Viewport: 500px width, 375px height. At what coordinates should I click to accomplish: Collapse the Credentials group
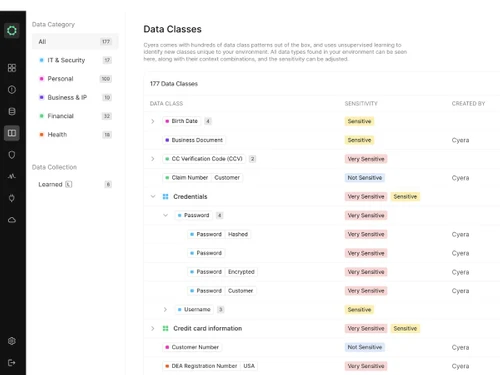pos(153,197)
